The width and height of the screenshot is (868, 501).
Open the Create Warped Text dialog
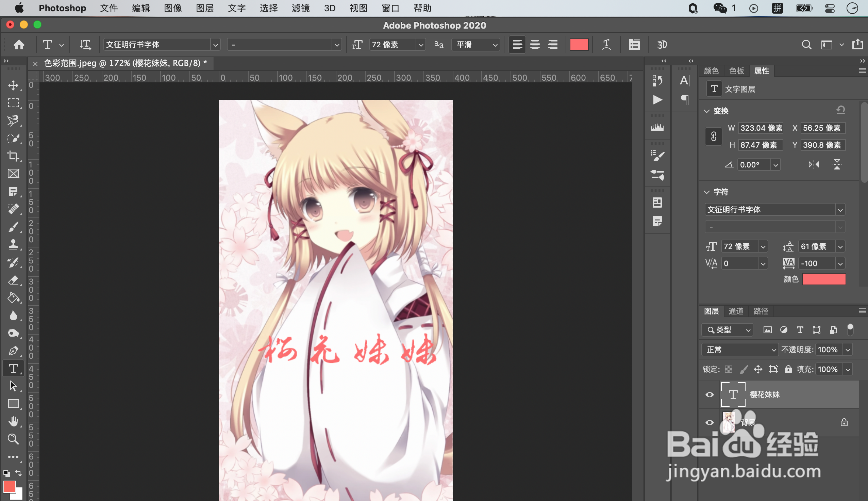tap(606, 44)
